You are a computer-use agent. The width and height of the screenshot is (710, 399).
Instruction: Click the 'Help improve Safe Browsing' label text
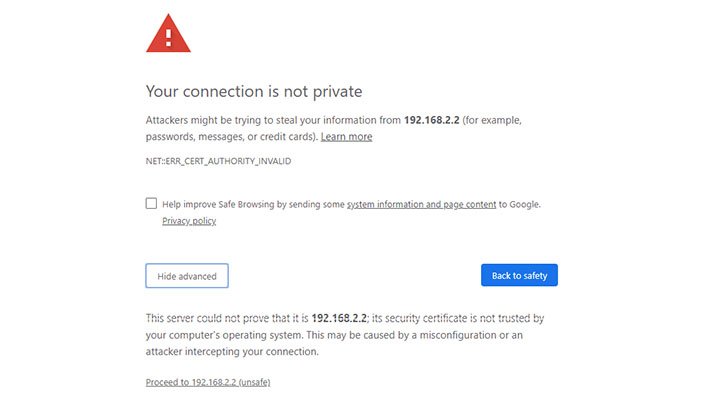tap(218, 204)
